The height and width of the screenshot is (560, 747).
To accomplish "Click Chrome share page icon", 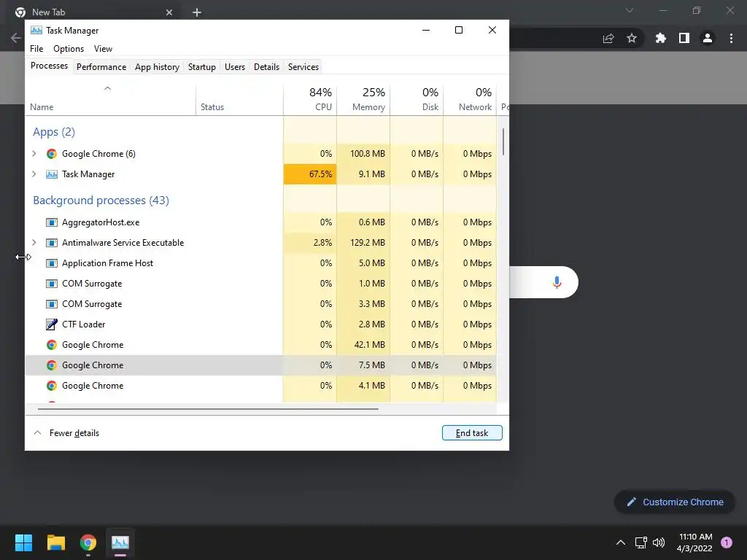I will click(608, 38).
